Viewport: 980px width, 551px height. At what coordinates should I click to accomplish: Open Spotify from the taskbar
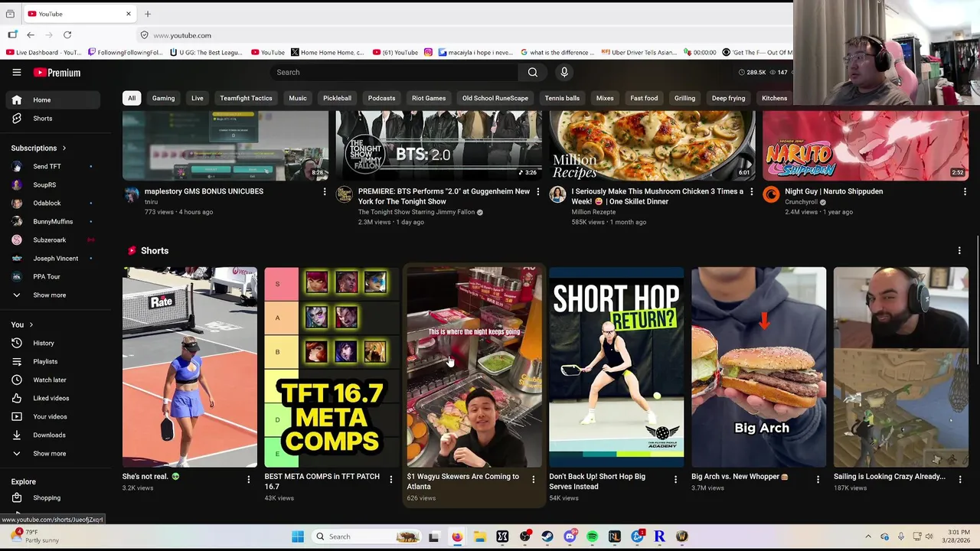pyautogui.click(x=592, y=536)
